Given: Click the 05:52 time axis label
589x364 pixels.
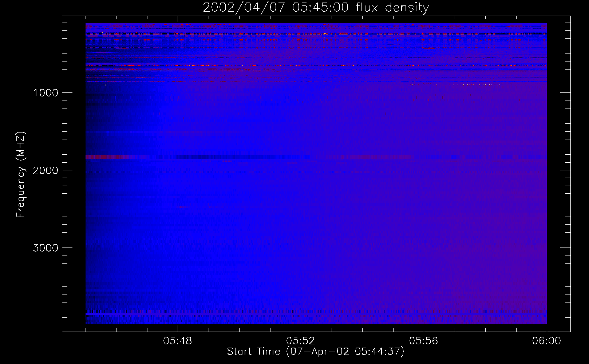Looking at the screenshot, I should [x=301, y=341].
